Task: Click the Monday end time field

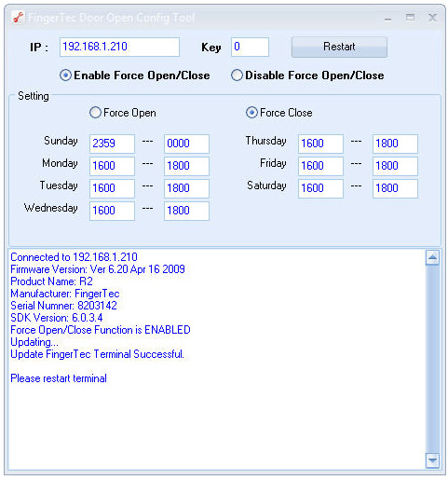Action: pyautogui.click(x=186, y=166)
